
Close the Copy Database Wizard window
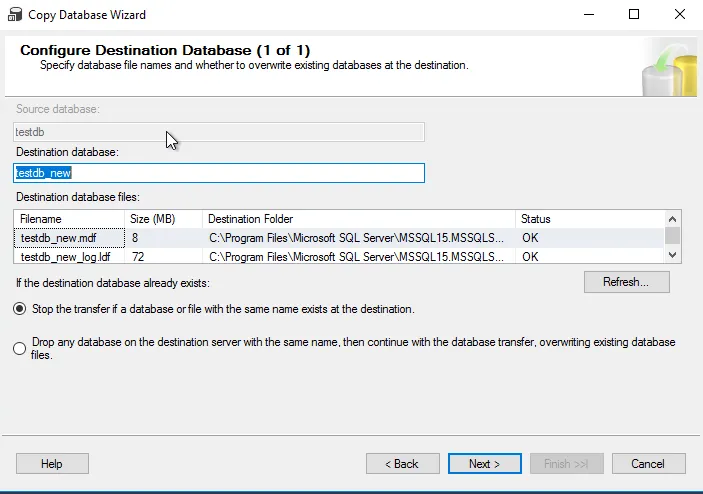point(680,15)
